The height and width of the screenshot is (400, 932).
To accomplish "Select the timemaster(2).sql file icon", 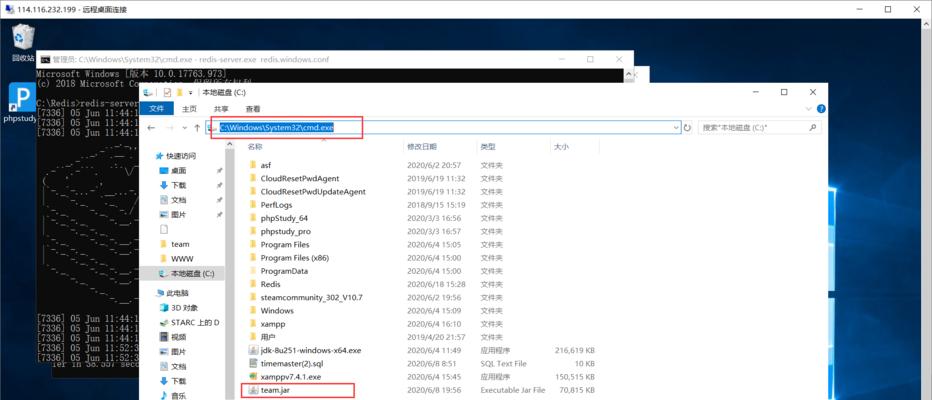I will (x=252, y=363).
